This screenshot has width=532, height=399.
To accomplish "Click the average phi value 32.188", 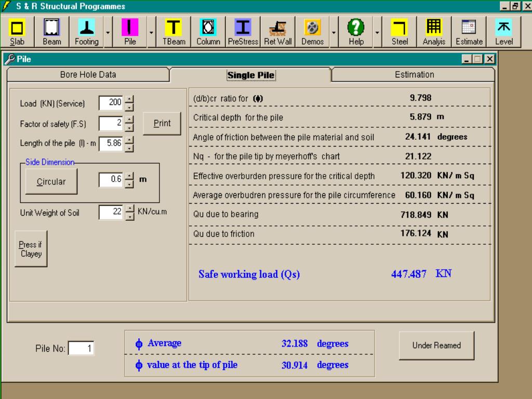I will tap(295, 343).
